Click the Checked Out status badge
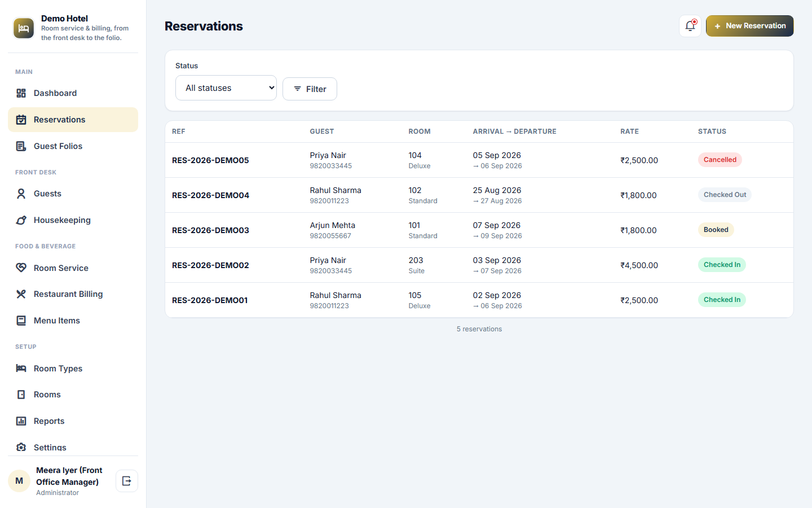Screen dimensions: 812x508 click(x=725, y=195)
